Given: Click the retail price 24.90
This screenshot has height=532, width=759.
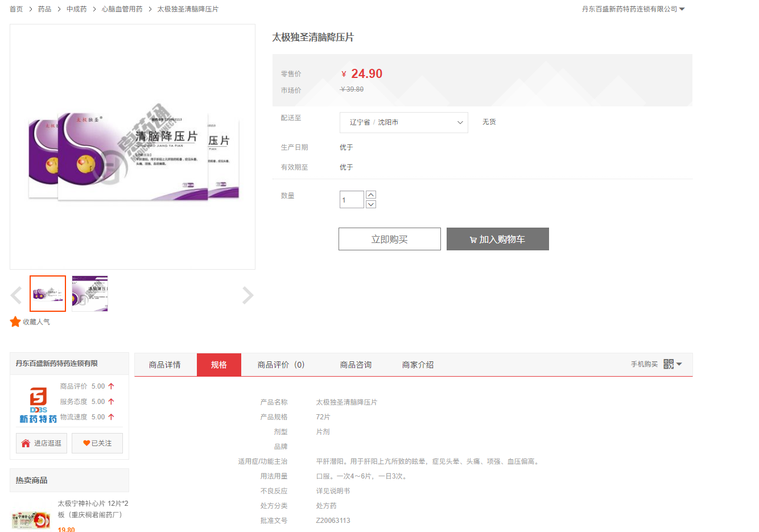Looking at the screenshot, I should coord(367,74).
